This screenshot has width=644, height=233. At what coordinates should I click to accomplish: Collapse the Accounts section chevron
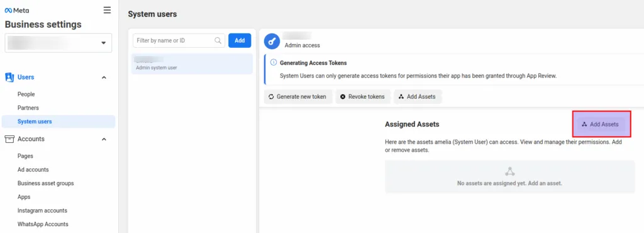[104, 139]
